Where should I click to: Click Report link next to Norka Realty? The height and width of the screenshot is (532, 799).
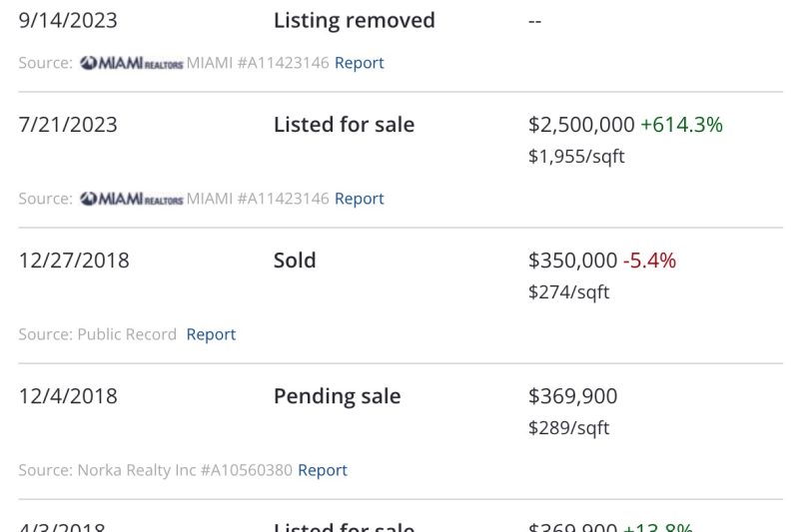(x=323, y=470)
